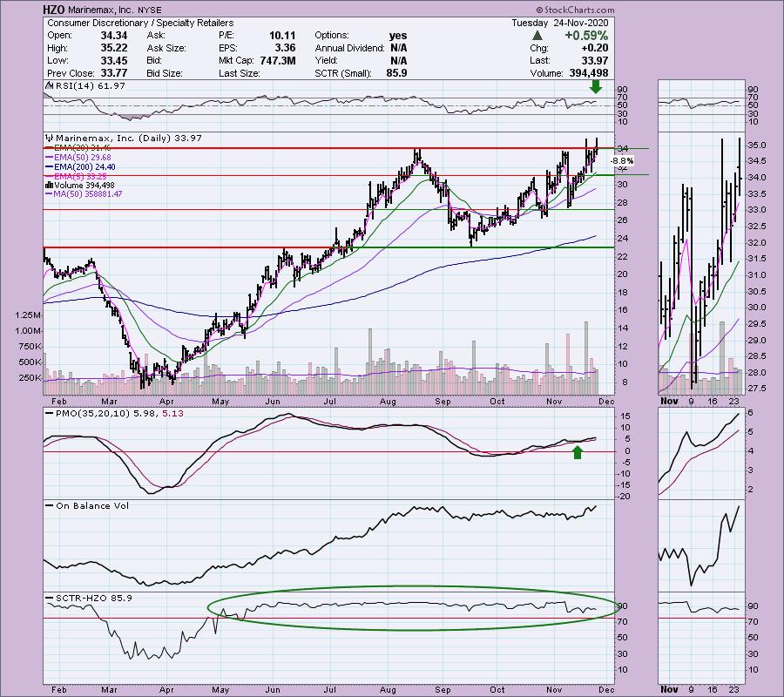Click the date Tuesday 24-Nov-2020
This screenshot has height=697, width=784.
pos(560,23)
